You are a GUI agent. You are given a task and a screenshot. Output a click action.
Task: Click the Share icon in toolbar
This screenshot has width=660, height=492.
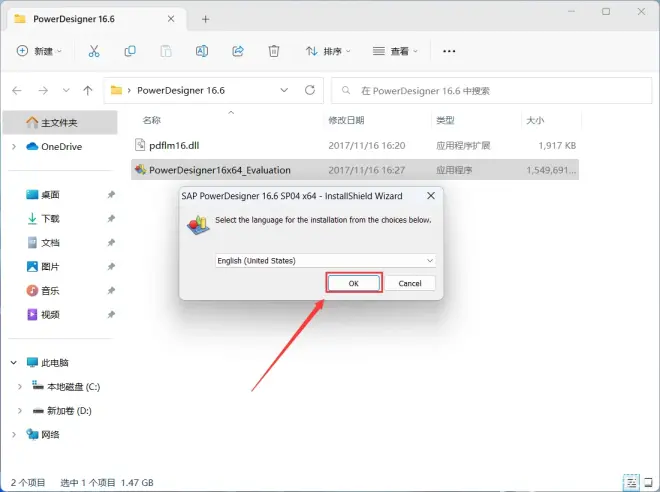coord(238,51)
